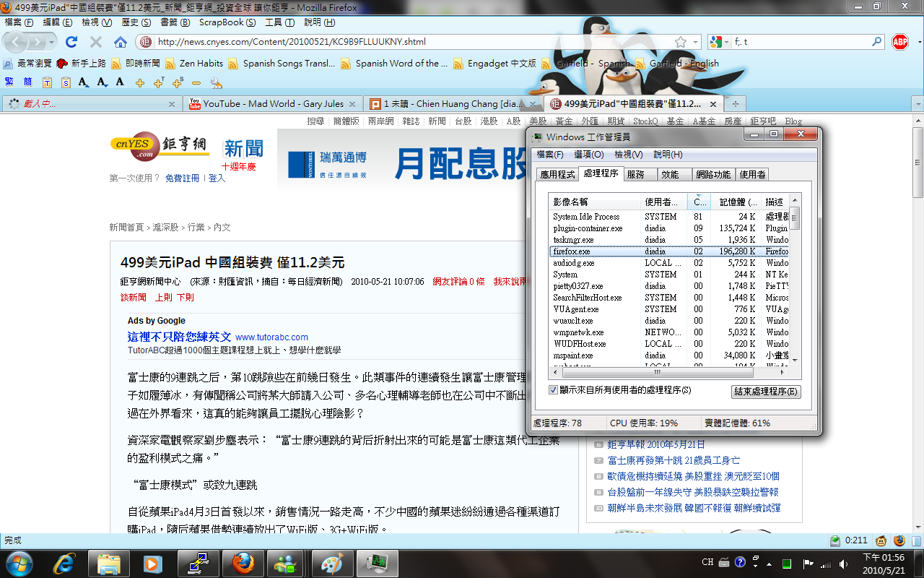Open a new tab with plus button
This screenshot has width=924, height=578.
click(x=735, y=104)
